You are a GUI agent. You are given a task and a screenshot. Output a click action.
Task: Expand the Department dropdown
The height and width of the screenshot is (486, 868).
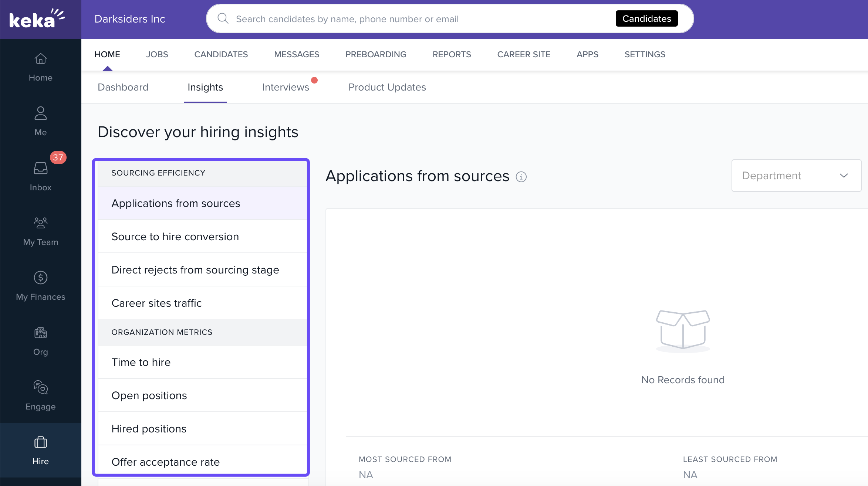click(x=796, y=176)
